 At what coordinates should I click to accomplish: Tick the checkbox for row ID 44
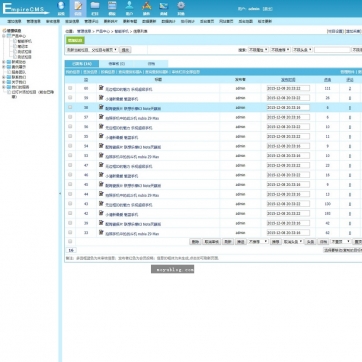tap(70, 194)
